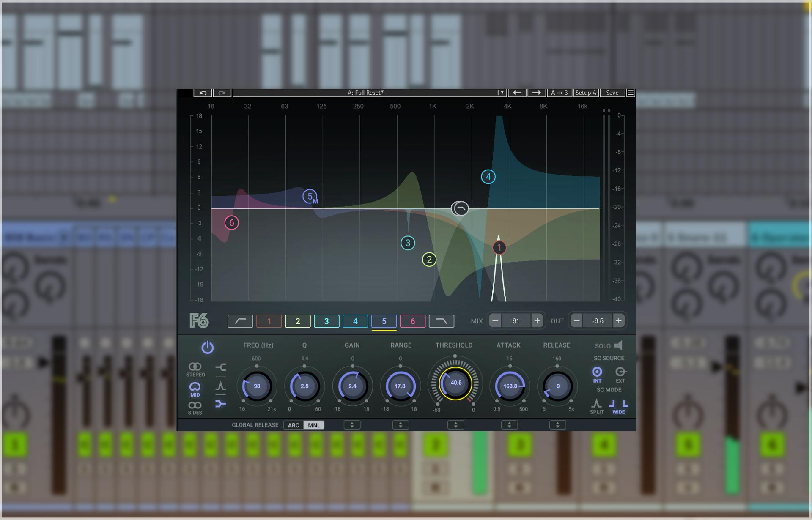
Task: Click the GAIN knob showing 2.4
Action: click(352, 386)
